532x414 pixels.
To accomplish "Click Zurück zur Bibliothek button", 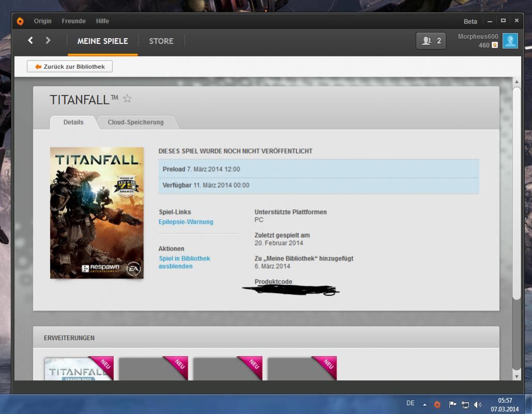I will 70,67.
